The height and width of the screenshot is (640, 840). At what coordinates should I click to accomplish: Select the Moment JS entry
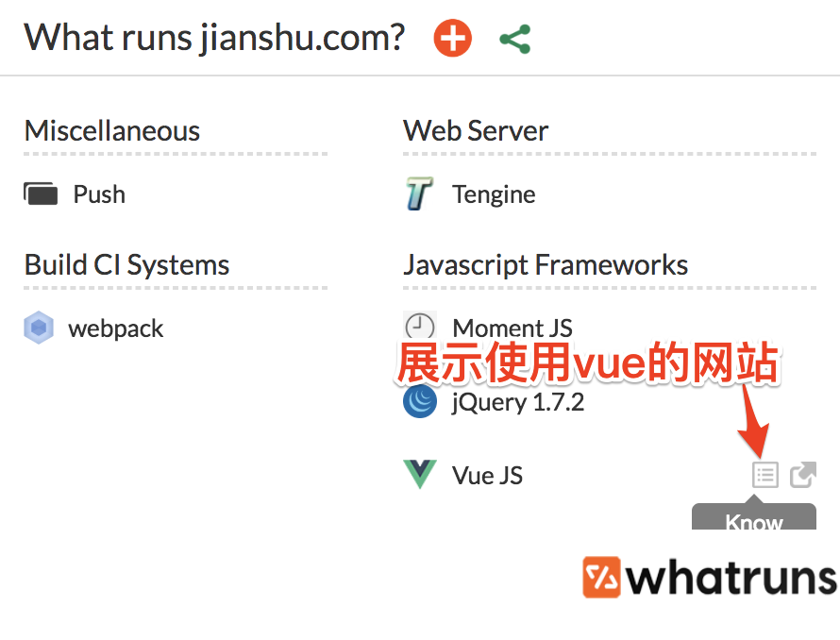[x=488, y=327]
